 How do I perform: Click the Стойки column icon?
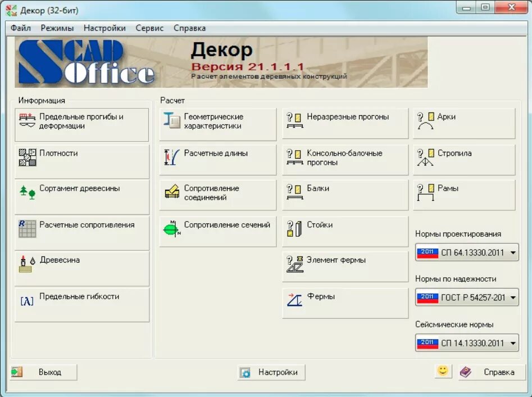pos(294,228)
